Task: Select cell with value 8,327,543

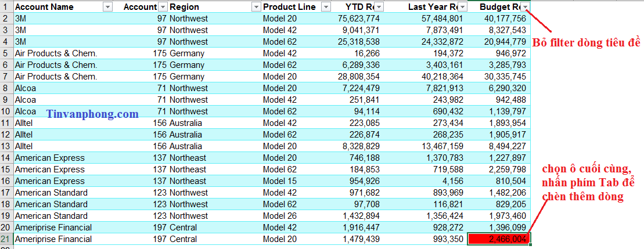Action: click(499, 30)
